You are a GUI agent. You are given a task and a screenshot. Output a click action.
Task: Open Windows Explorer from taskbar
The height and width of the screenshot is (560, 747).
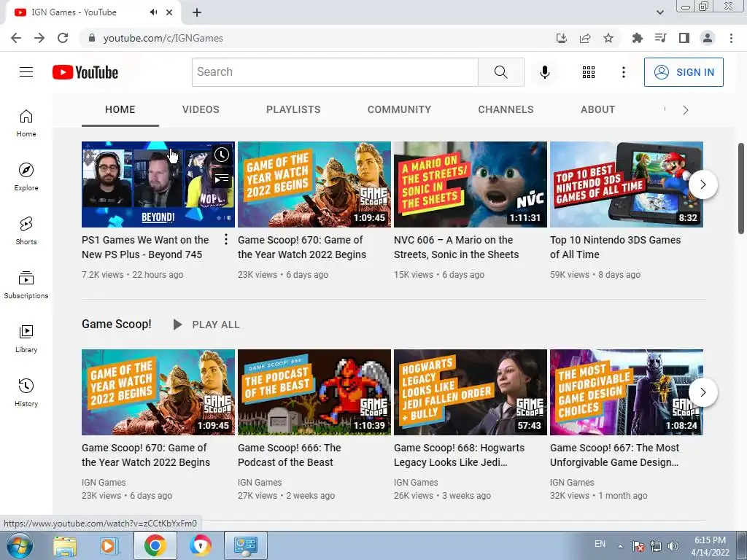click(65, 545)
